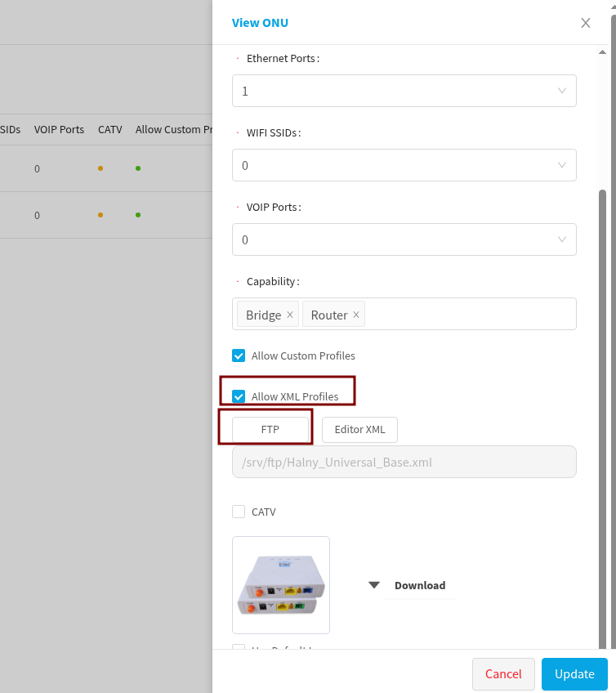Toggle the Allow XML Profiles checkbox
The height and width of the screenshot is (693, 616).
(x=239, y=396)
